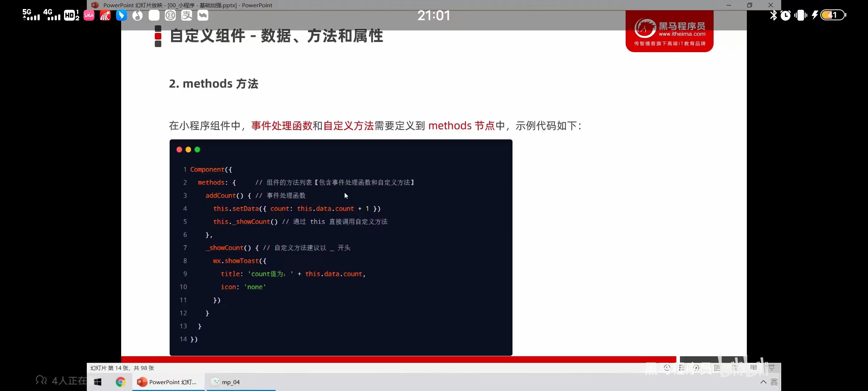Switch to Normal view icon
Screen dimensions: 868x391
pyautogui.click(x=717, y=367)
